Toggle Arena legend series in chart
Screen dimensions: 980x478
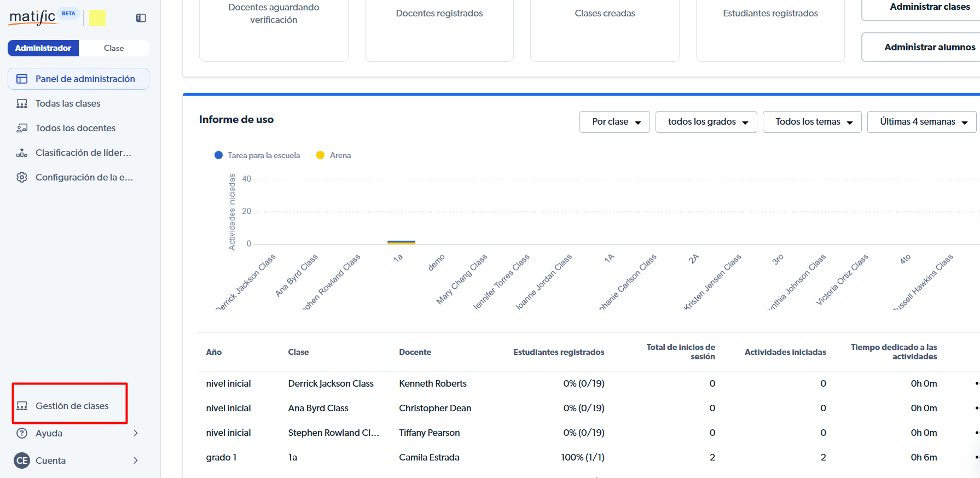334,155
